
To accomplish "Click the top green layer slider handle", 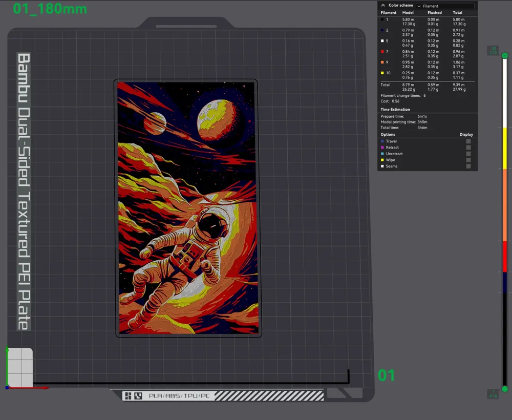I will pos(505,55).
